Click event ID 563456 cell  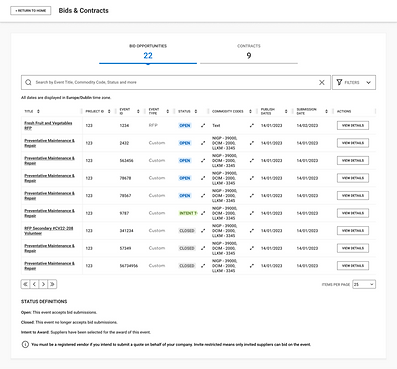126,161
